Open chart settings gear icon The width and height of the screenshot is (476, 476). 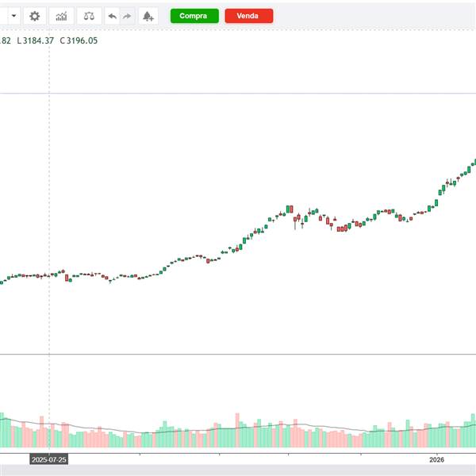(x=35, y=16)
